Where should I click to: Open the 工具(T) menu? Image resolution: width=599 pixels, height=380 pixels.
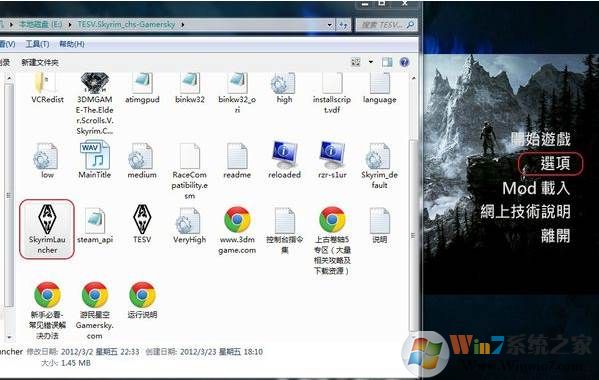click(x=37, y=44)
